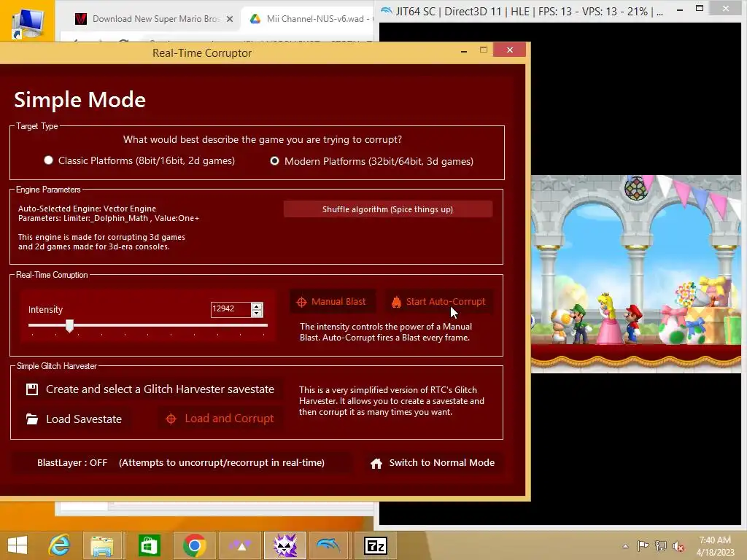
Task: Click the red V favicon on the download tab
Action: coord(81,19)
